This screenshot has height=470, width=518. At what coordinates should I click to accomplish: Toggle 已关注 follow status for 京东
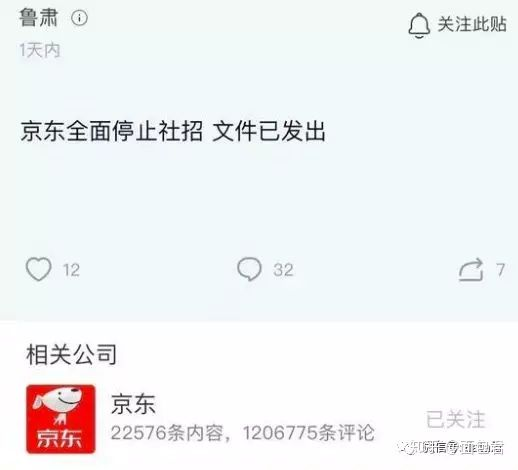tap(455, 419)
